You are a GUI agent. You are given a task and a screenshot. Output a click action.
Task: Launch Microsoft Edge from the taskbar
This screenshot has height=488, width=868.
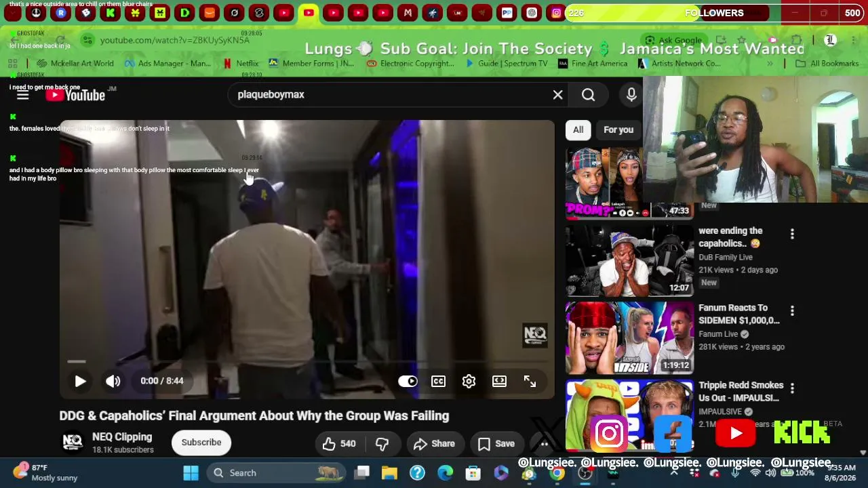pos(445,473)
